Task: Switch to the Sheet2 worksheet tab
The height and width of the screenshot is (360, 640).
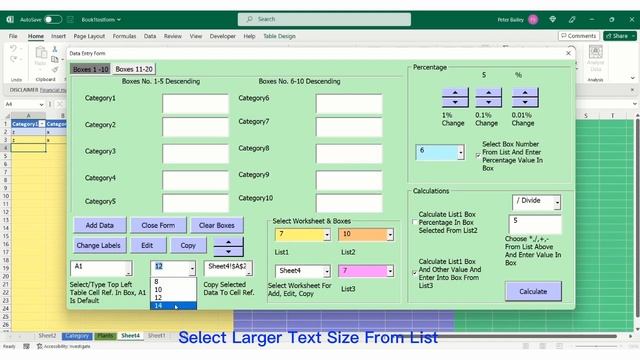Action: (x=47, y=336)
